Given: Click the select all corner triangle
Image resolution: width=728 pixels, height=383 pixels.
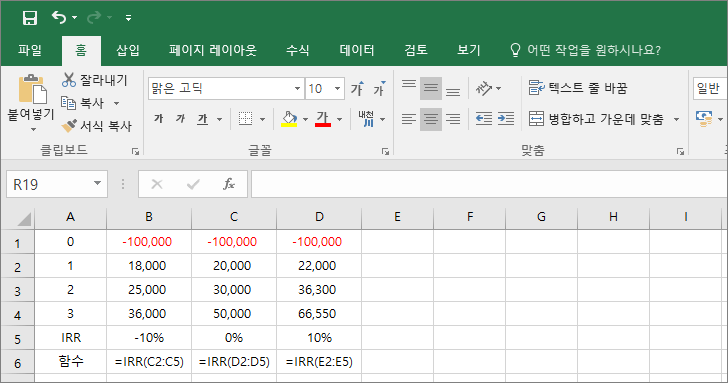Looking at the screenshot, I should [x=23, y=218].
